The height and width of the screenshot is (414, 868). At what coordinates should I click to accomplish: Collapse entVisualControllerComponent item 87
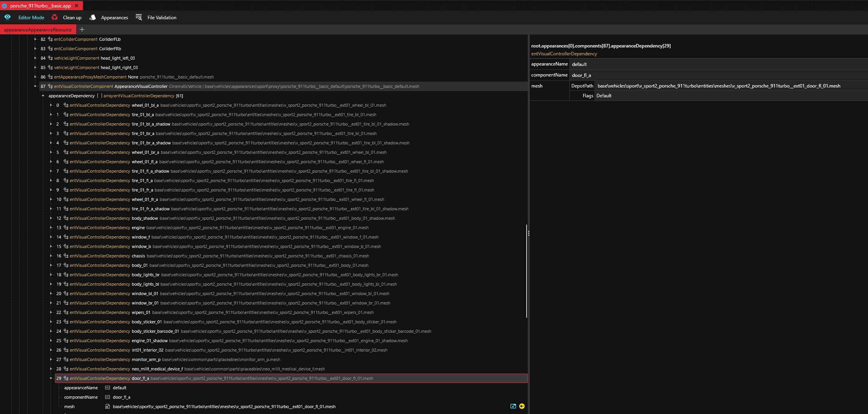click(x=35, y=86)
